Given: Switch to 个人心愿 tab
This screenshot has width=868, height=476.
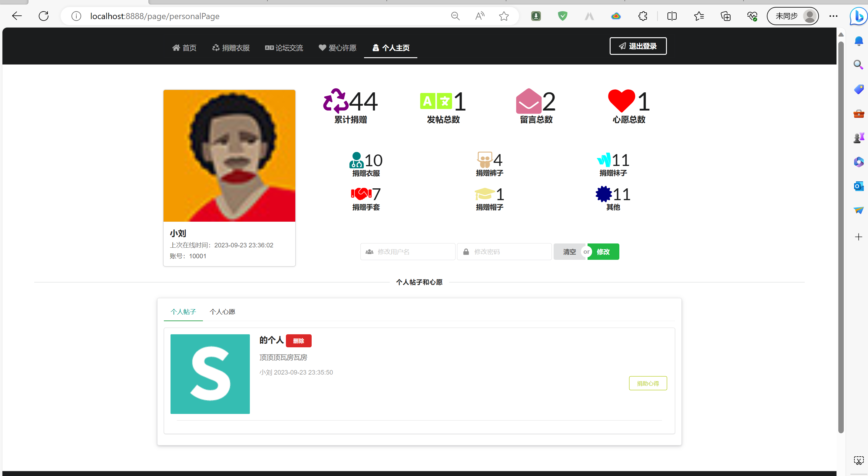Looking at the screenshot, I should (222, 312).
